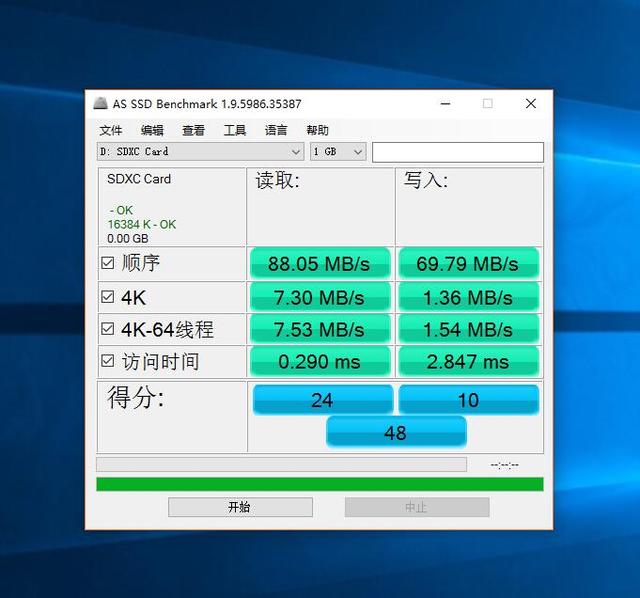640x598 pixels.
Task: Close the AS SSD Benchmark window
Action: [x=531, y=104]
